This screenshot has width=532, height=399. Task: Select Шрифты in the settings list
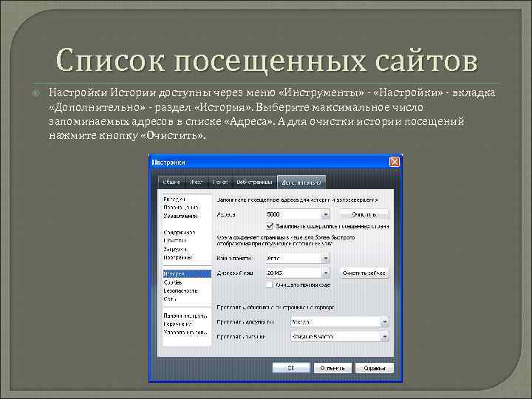point(174,241)
